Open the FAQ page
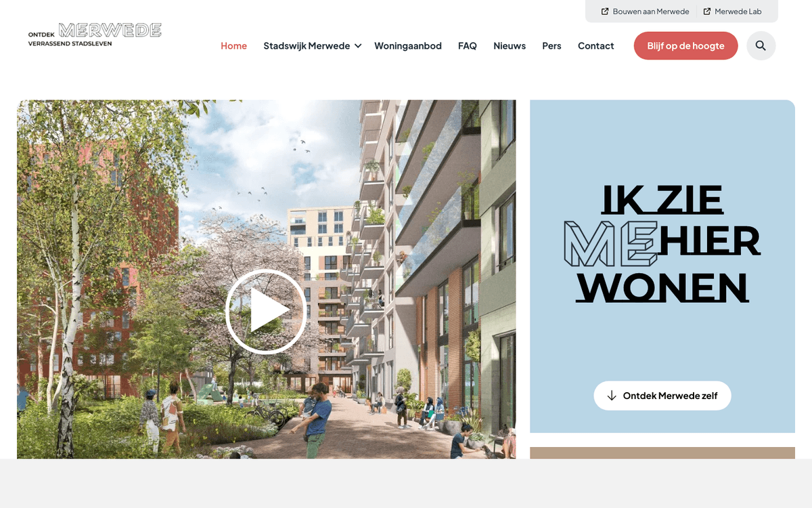 pyautogui.click(x=467, y=45)
